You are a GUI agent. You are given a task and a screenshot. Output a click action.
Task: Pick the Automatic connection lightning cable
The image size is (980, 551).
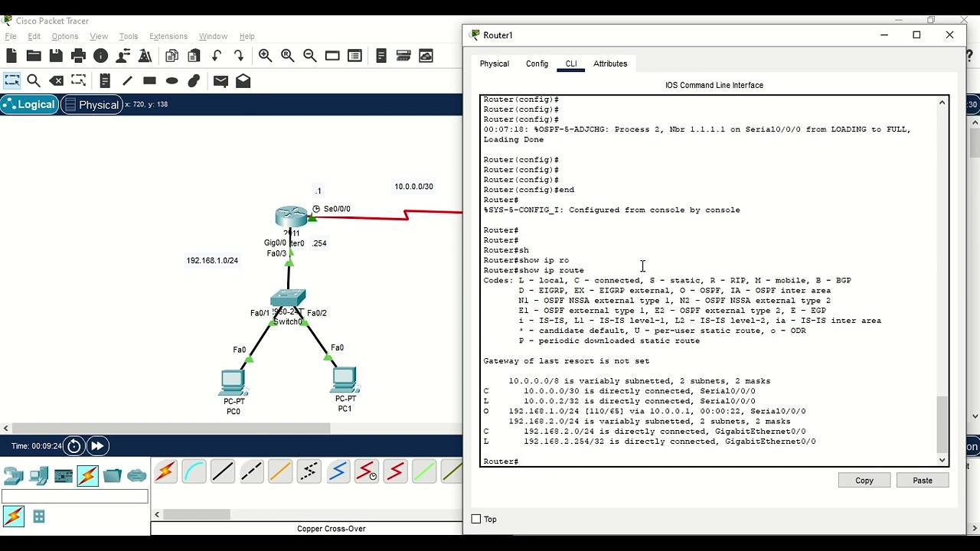click(165, 471)
